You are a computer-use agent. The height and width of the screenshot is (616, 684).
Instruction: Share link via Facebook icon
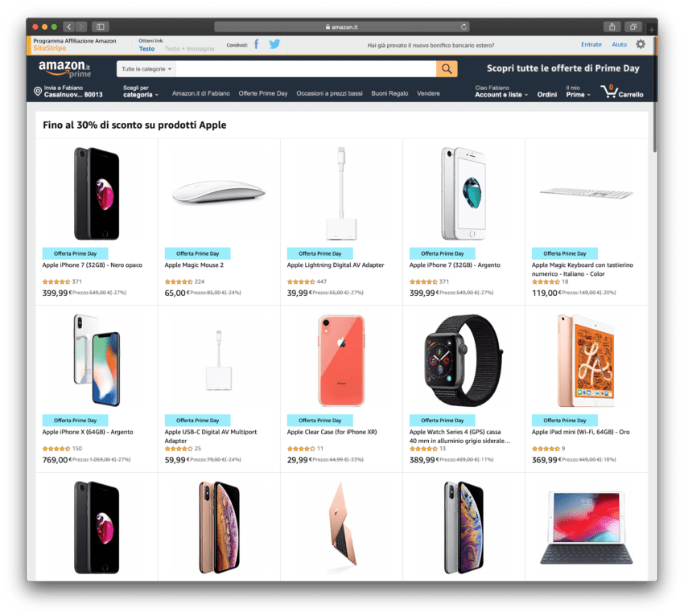click(x=257, y=44)
